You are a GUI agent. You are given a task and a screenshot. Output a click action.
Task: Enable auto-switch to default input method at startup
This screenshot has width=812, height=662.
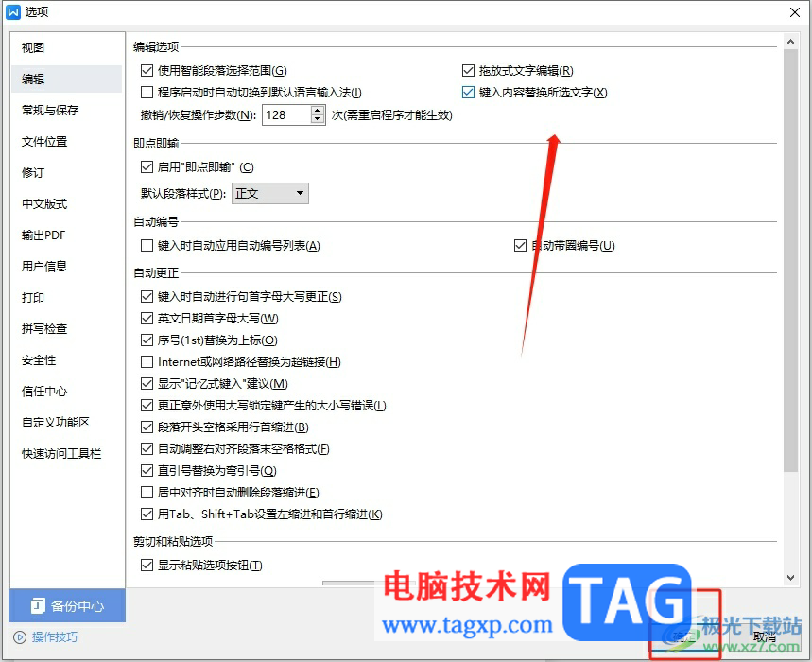(147, 92)
